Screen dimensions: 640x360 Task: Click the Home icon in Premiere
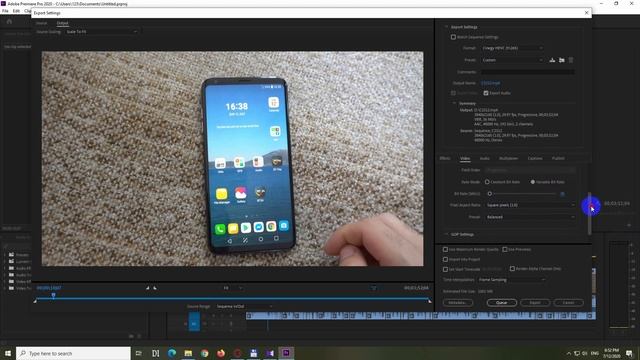pos(9,21)
